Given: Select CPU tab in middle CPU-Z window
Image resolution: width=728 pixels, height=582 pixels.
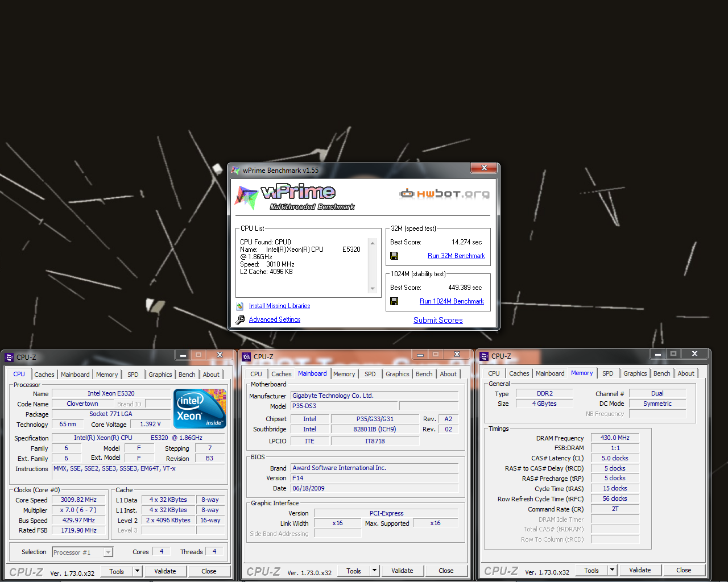Looking at the screenshot, I should pyautogui.click(x=257, y=374).
